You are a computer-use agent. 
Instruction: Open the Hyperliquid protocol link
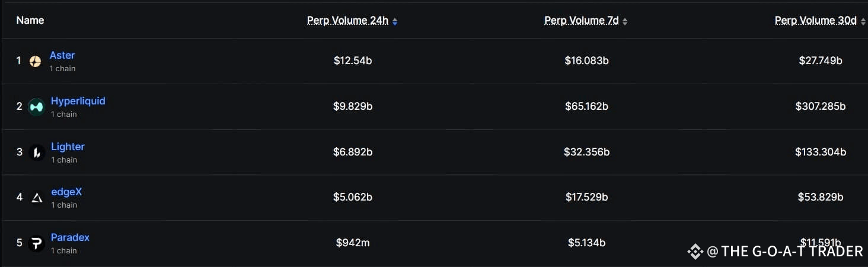click(x=78, y=101)
